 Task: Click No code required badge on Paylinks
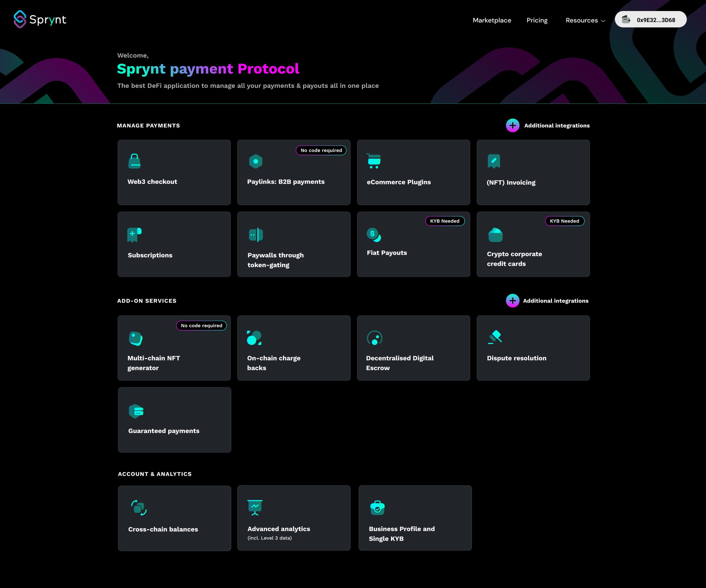[x=321, y=150]
